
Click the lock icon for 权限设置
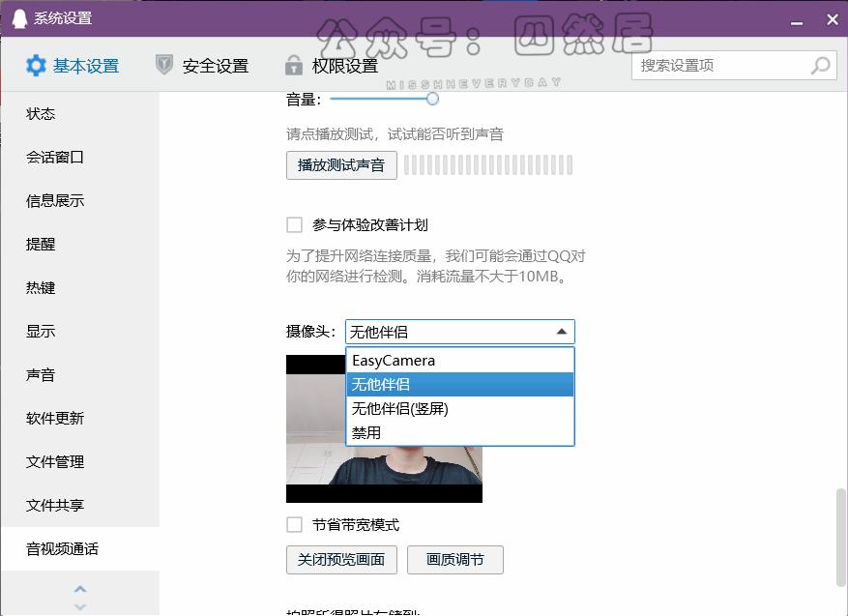click(x=294, y=65)
